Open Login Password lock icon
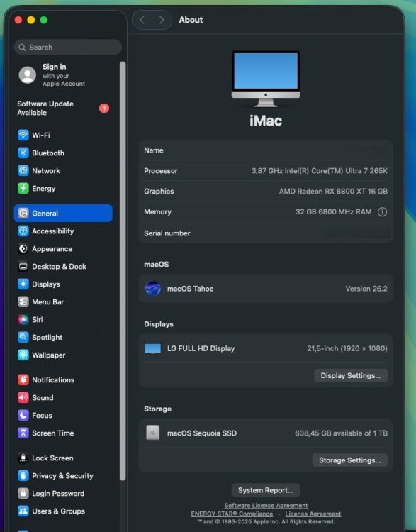Viewport: 416px width, 532px height. tap(23, 493)
